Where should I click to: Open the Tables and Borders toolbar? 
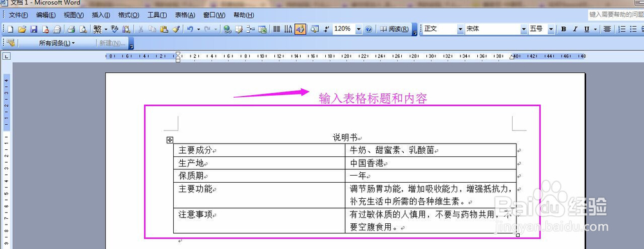pyautogui.click(x=239, y=29)
